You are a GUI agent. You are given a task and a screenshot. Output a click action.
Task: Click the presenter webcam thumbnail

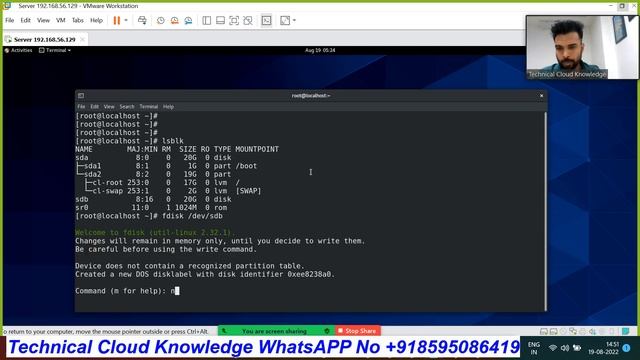pyautogui.click(x=582, y=47)
